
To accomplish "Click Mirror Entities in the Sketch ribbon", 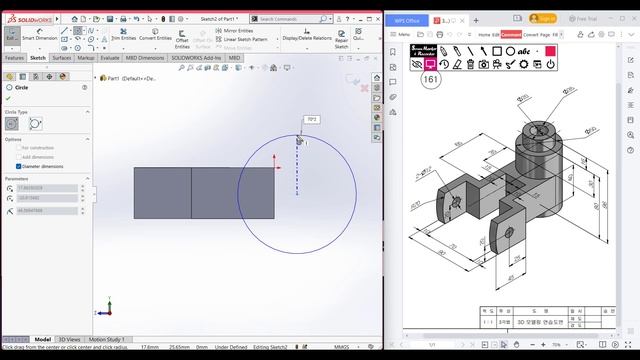I will tap(234, 31).
